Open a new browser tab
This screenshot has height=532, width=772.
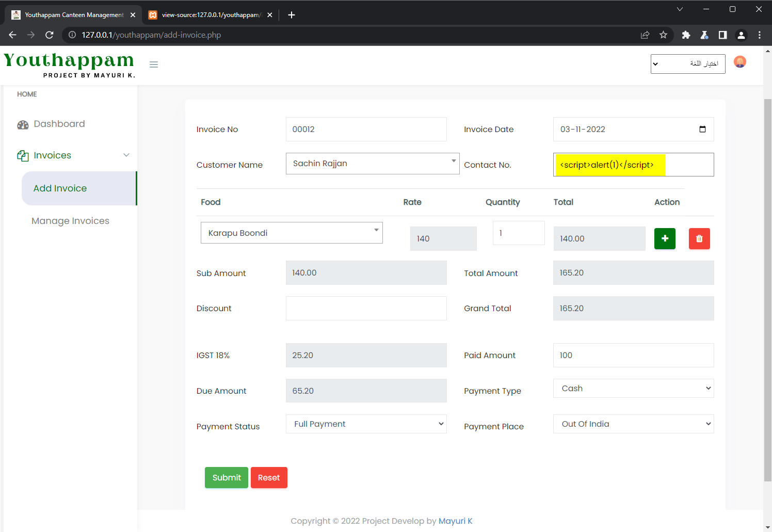tap(292, 15)
